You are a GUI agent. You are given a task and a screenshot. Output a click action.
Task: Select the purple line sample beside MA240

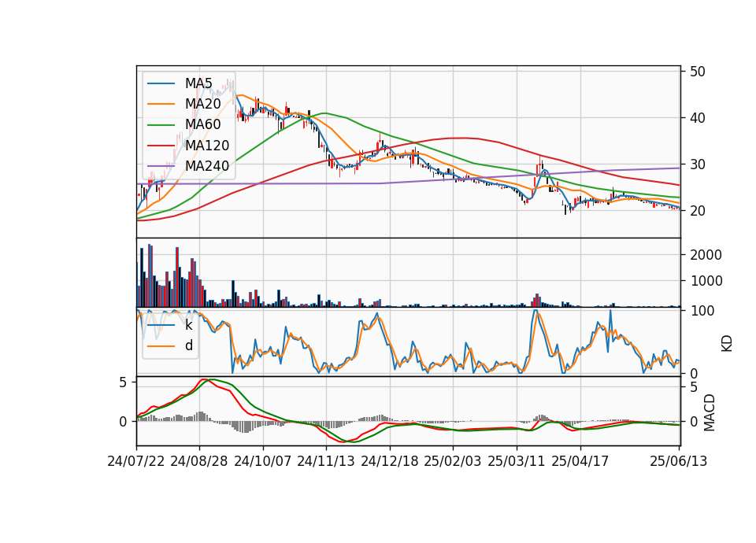[x=161, y=166]
